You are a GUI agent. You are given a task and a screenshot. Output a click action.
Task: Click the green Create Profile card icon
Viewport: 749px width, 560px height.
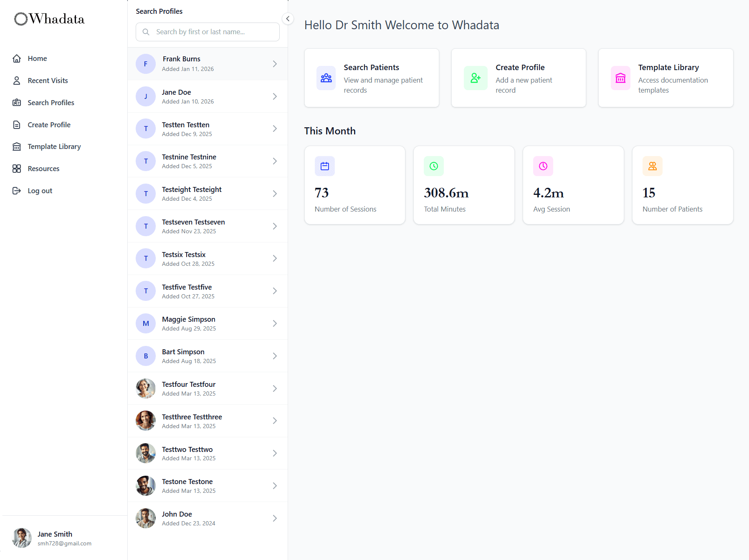476,78
